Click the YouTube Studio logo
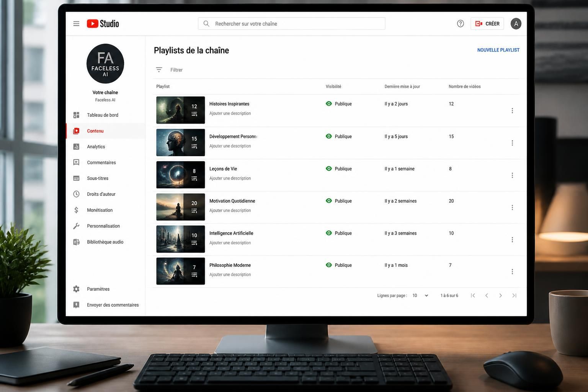The height and width of the screenshot is (392, 588). [103, 24]
